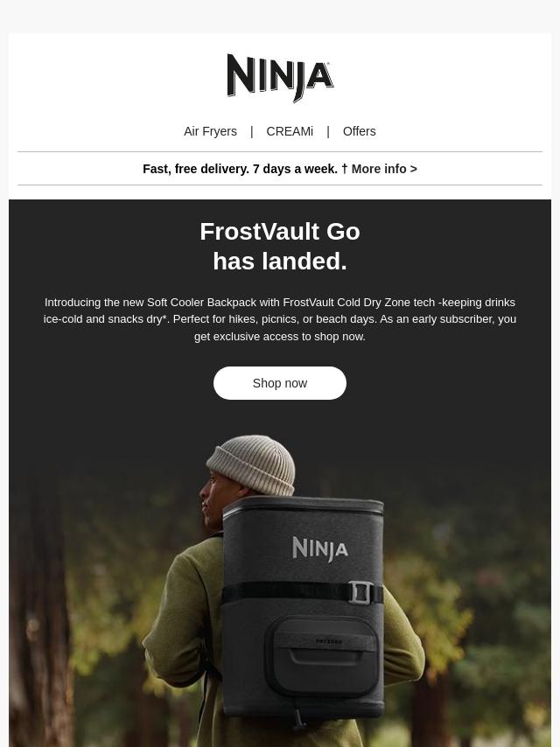Open the Air Fryers link
The image size is (560, 747).
[x=210, y=131]
